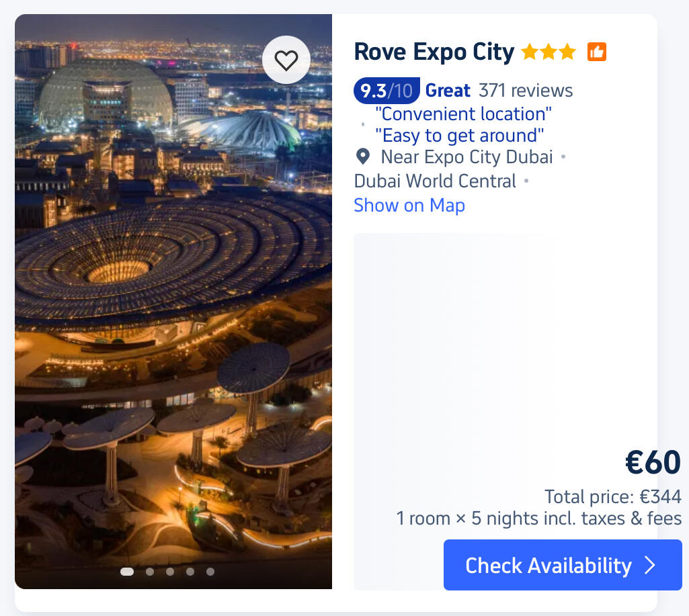689x616 pixels.
Task: Click the Near Expo City Dubai text
Action: pyautogui.click(x=467, y=157)
